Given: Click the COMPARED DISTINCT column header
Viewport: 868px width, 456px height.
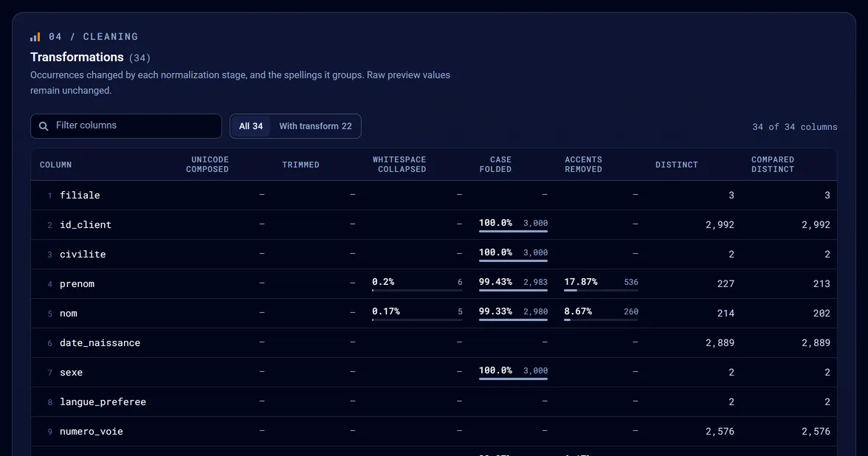Looking at the screenshot, I should (x=773, y=165).
